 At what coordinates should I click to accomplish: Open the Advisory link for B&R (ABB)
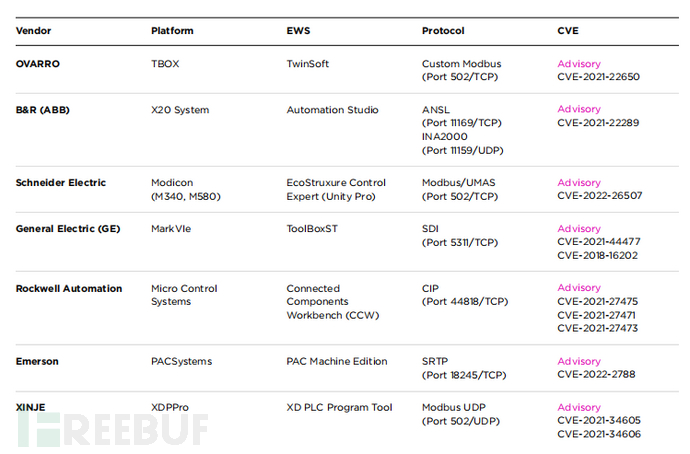579,109
